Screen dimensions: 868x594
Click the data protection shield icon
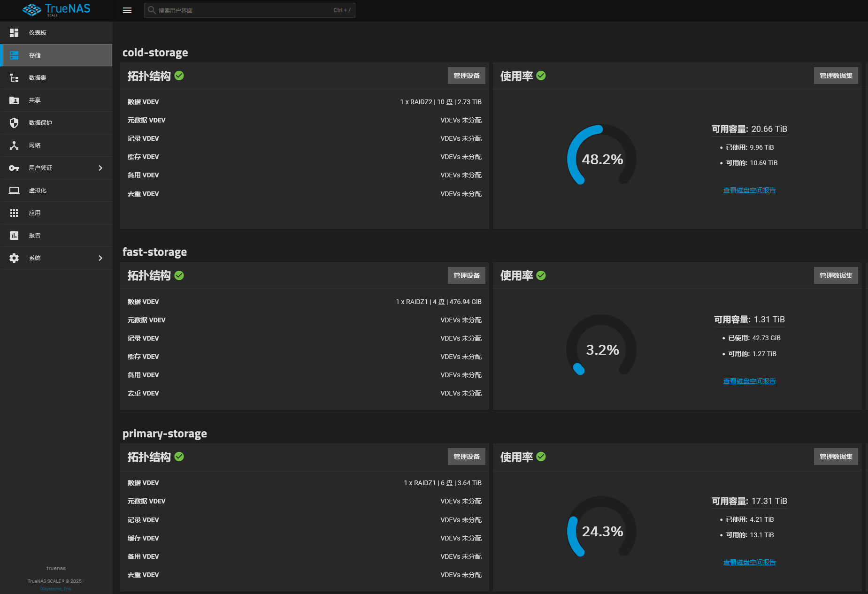click(14, 123)
